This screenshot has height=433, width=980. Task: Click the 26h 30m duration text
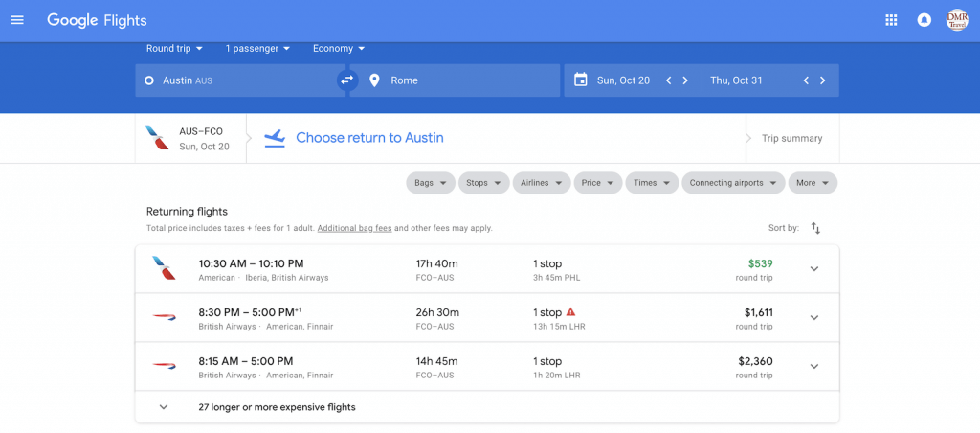click(437, 312)
